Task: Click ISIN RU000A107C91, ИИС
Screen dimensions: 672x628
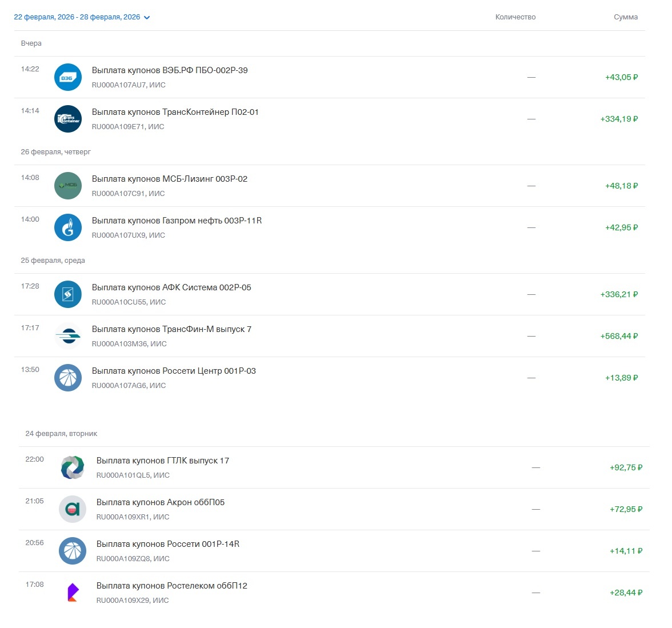Action: [x=128, y=193]
